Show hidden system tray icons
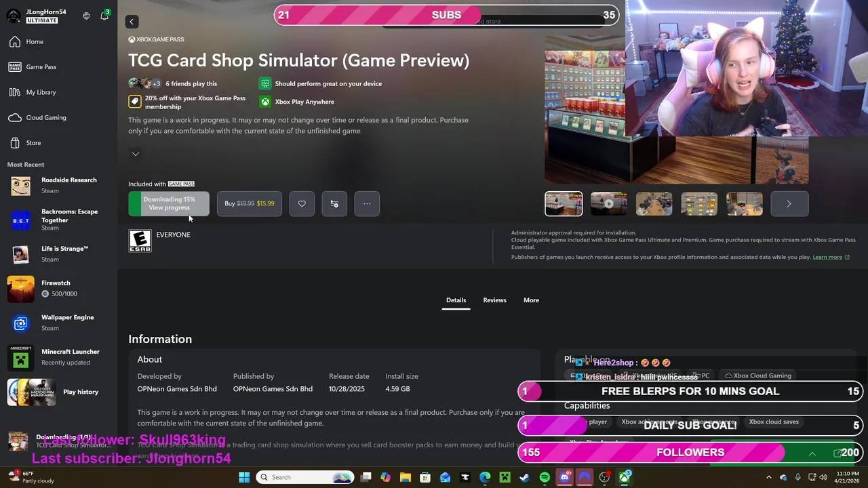 coord(769,477)
